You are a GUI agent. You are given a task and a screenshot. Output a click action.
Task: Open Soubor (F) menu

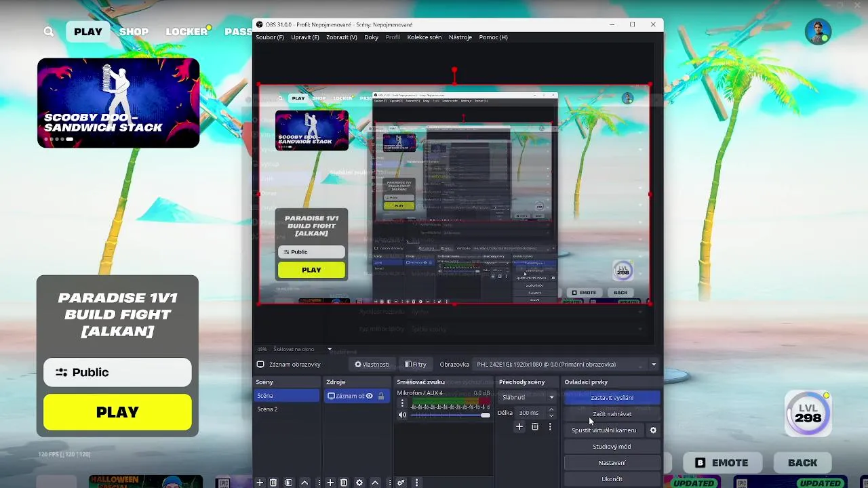270,37
